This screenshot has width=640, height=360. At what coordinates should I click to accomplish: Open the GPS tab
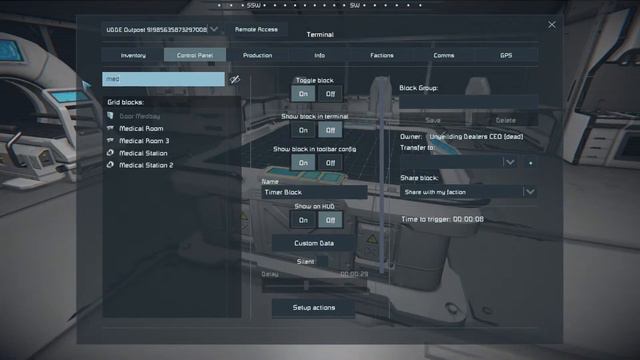click(506, 55)
